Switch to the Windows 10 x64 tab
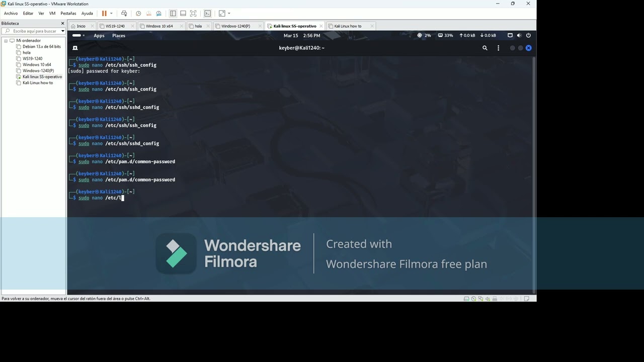This screenshot has width=644, height=362. 159,26
